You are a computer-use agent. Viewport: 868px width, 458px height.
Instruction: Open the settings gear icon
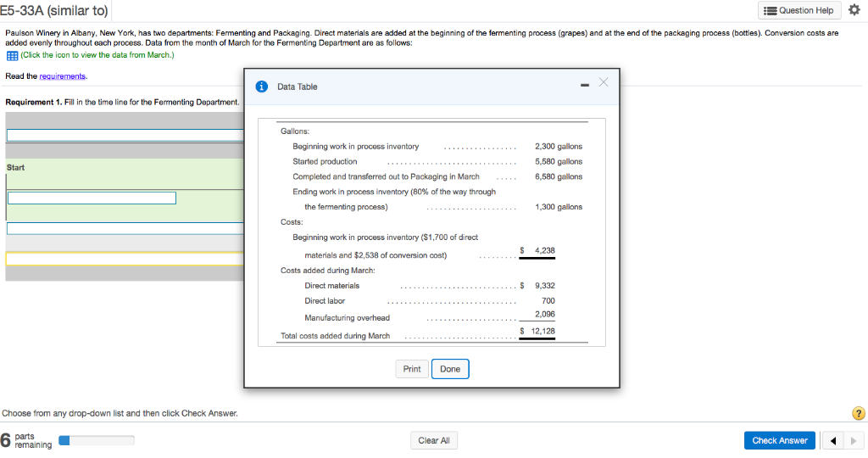[x=854, y=10]
